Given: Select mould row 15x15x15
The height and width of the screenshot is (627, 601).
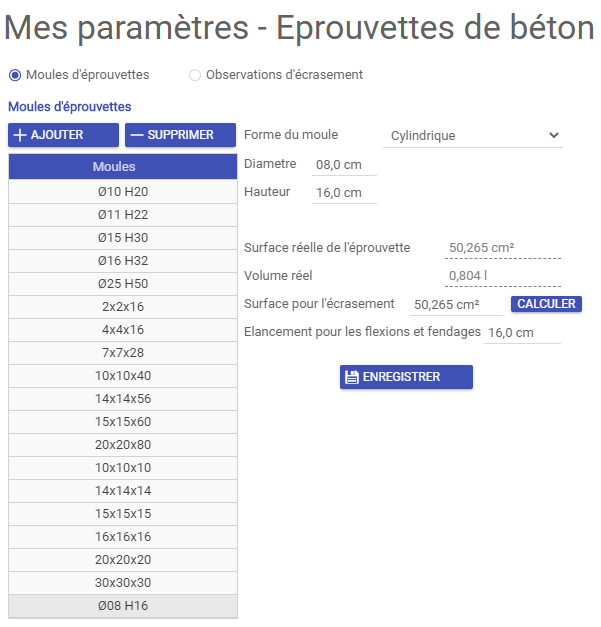Looking at the screenshot, I should click(123, 513).
